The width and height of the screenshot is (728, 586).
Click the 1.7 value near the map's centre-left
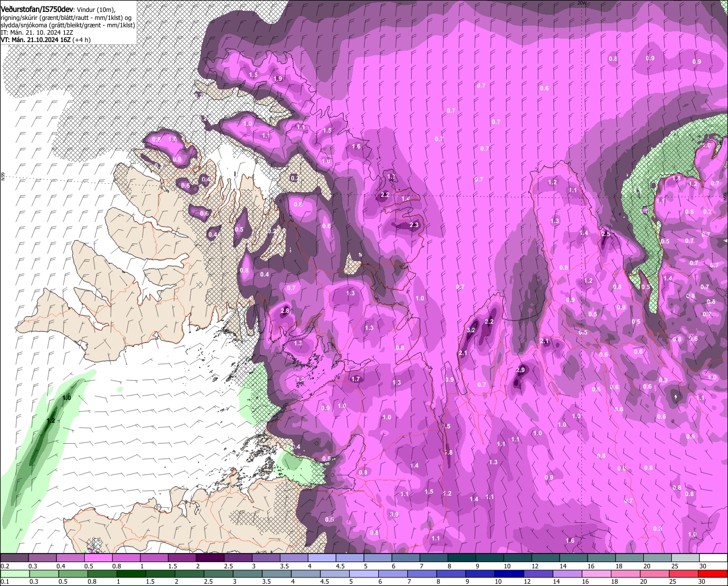pos(356,379)
